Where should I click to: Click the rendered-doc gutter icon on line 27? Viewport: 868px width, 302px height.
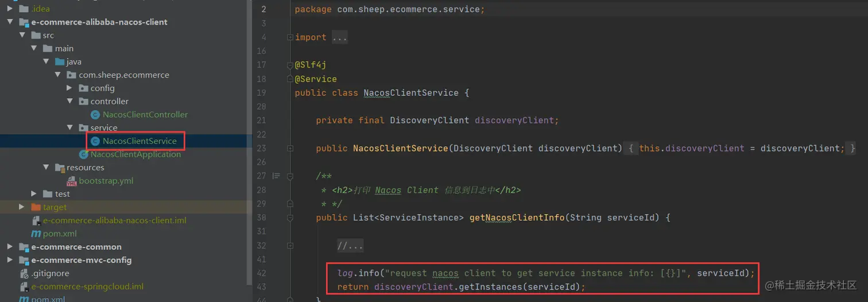(x=276, y=176)
